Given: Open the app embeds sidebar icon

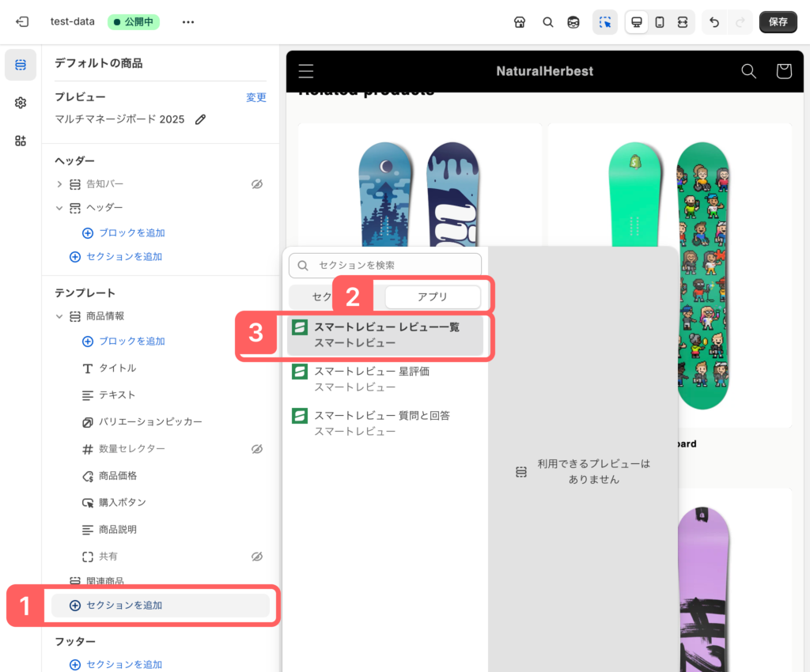Looking at the screenshot, I should (x=21, y=141).
